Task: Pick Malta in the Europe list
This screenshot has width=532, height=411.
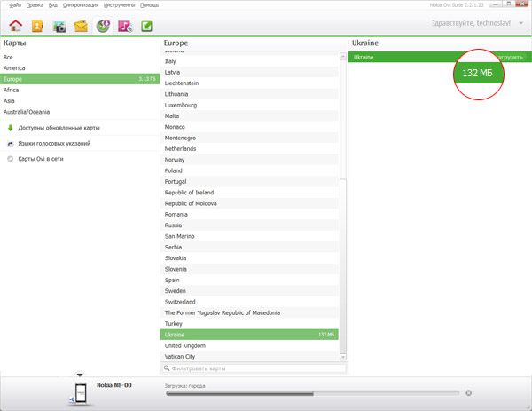Action: point(249,115)
